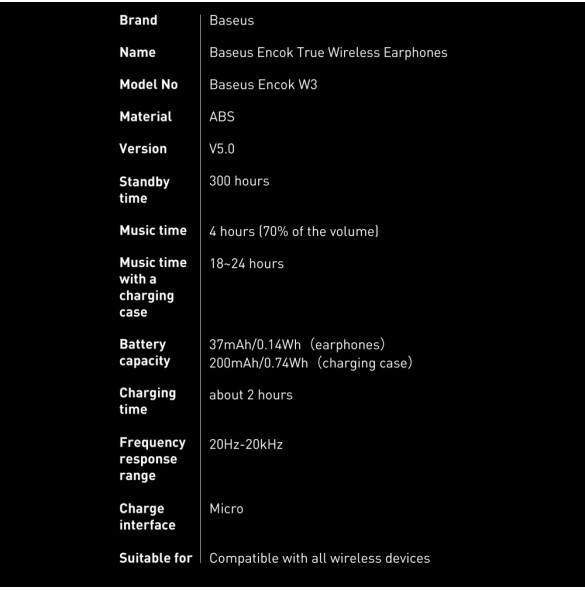
Task: Select the Baseus brand value
Action: [x=231, y=20]
